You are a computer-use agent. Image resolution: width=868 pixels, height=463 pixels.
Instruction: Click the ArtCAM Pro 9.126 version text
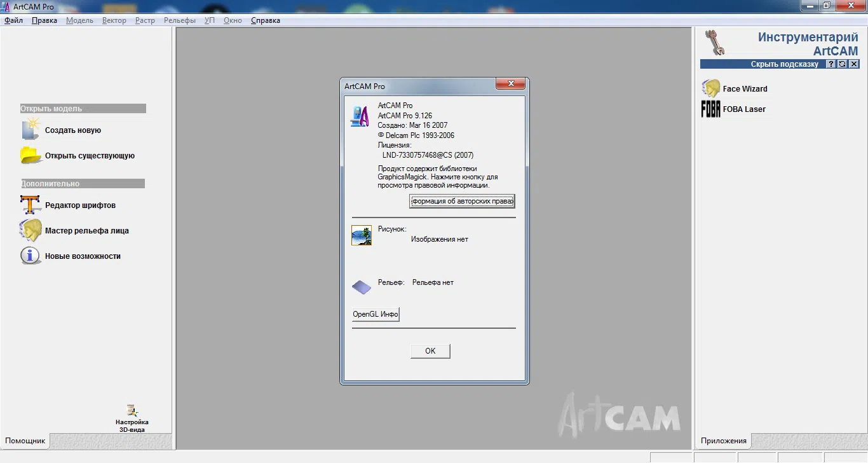click(x=405, y=116)
